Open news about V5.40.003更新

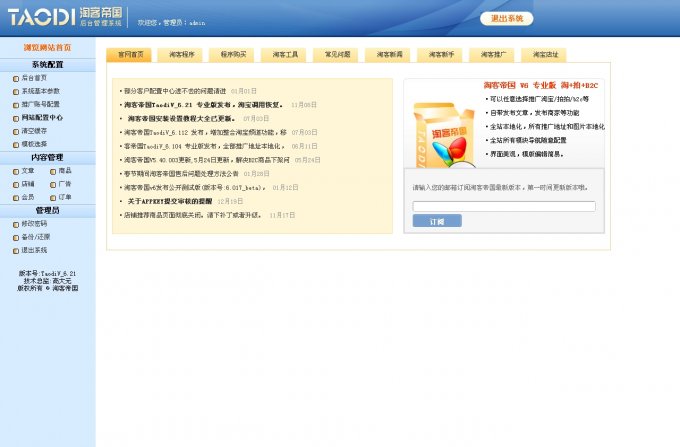[206, 160]
